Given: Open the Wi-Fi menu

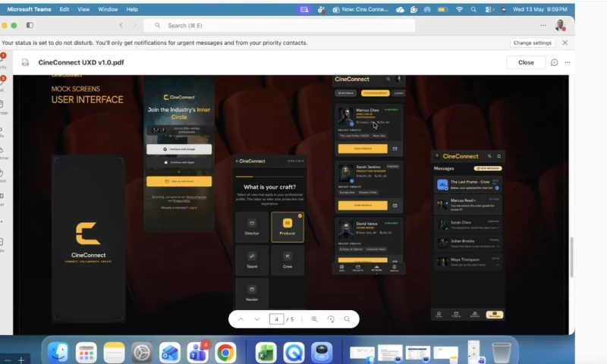Looking at the screenshot, I should coord(459,9).
